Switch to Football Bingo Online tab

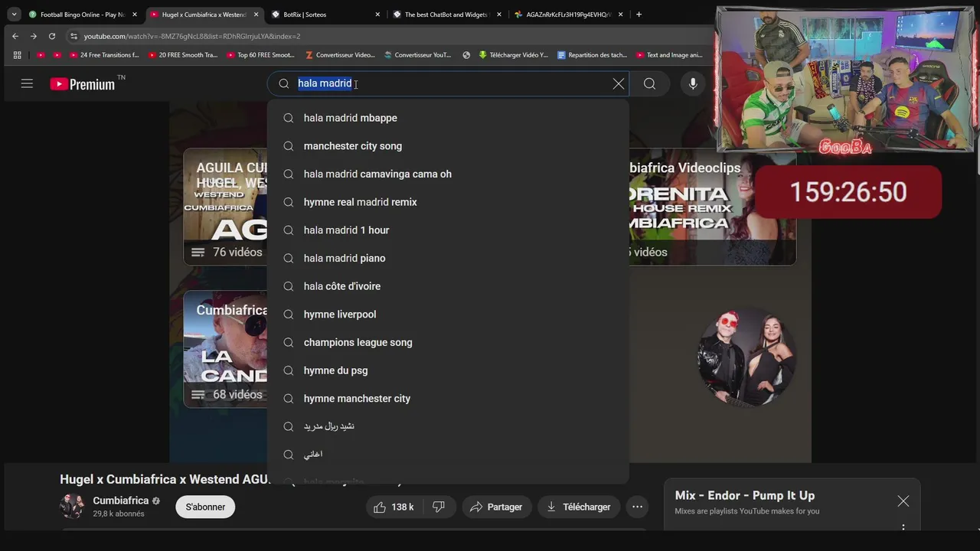[x=83, y=15]
